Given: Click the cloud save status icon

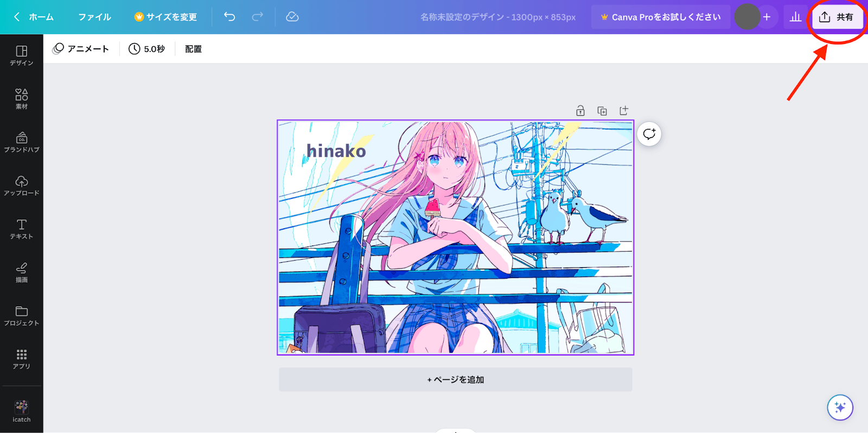Looking at the screenshot, I should 292,17.
